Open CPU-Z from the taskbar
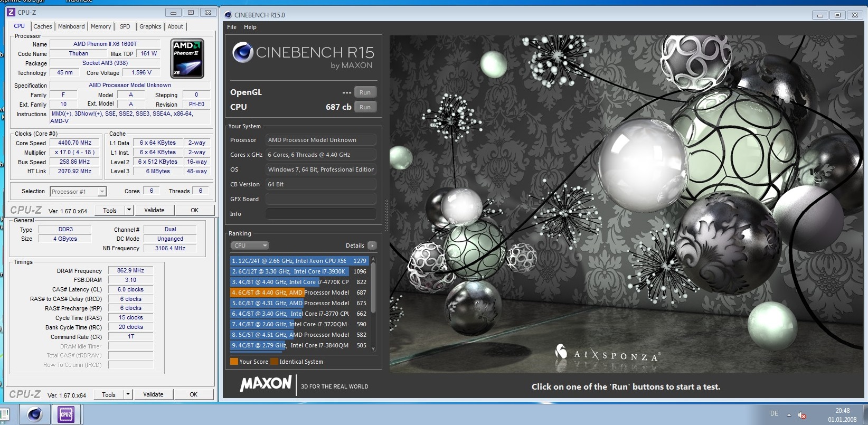Viewport: 868px width, 425px height. tap(66, 414)
